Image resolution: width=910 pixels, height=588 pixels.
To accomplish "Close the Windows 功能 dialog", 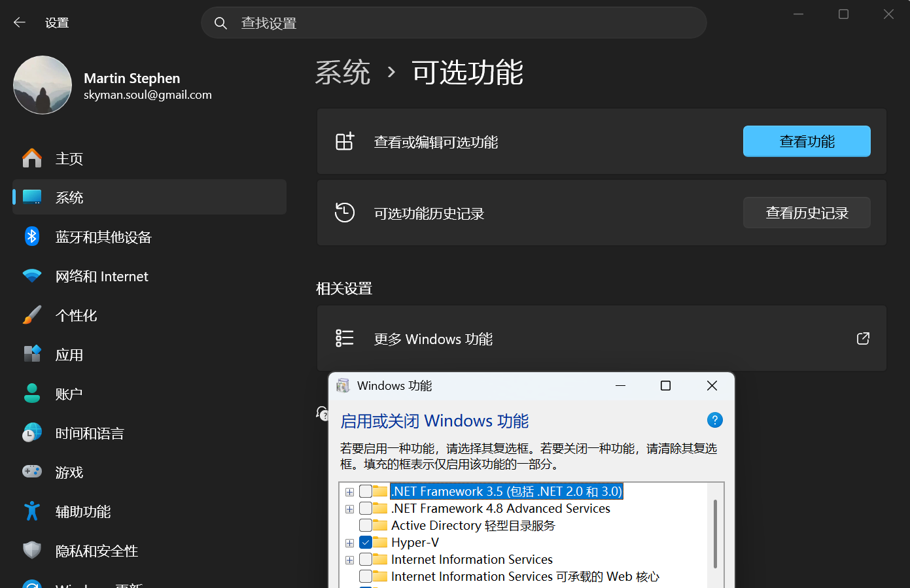I will [x=712, y=386].
